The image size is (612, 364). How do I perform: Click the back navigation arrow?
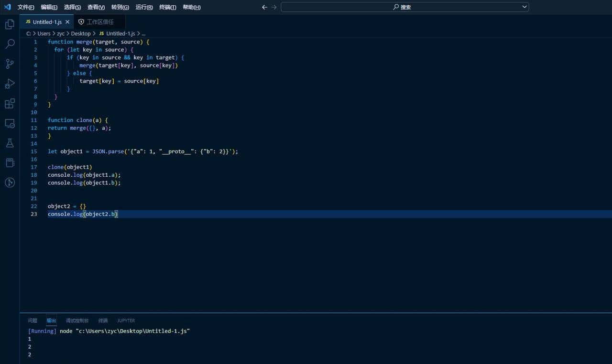coord(264,7)
